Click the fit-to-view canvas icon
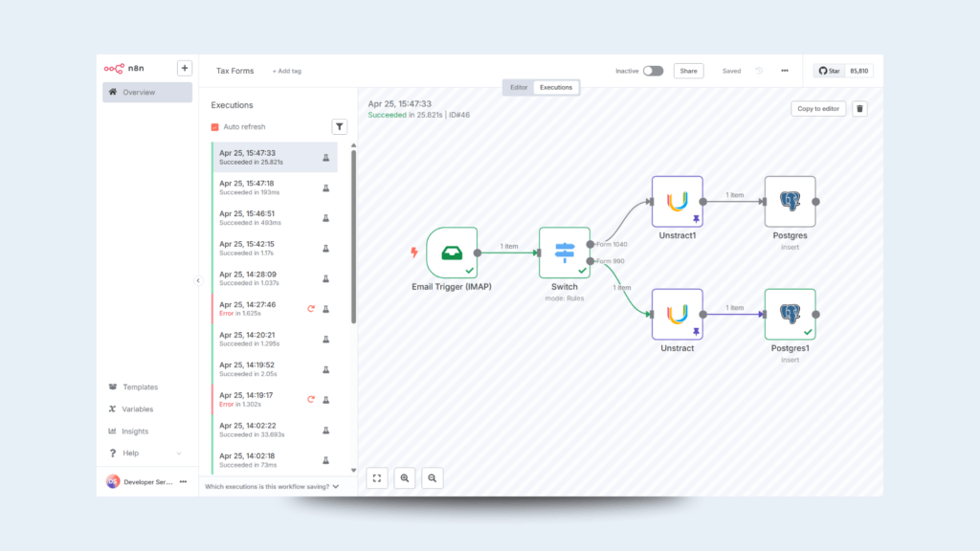980x551 pixels. pos(377,477)
